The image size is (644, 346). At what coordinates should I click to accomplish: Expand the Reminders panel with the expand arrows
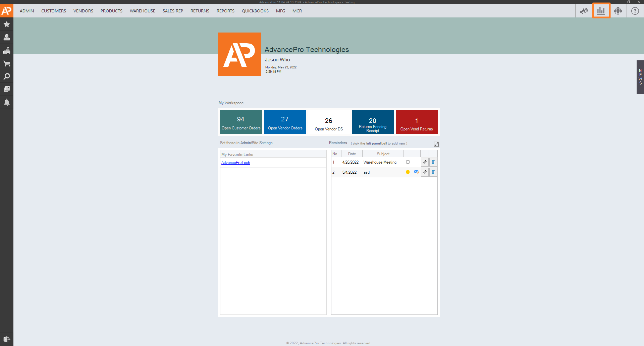[436, 144]
